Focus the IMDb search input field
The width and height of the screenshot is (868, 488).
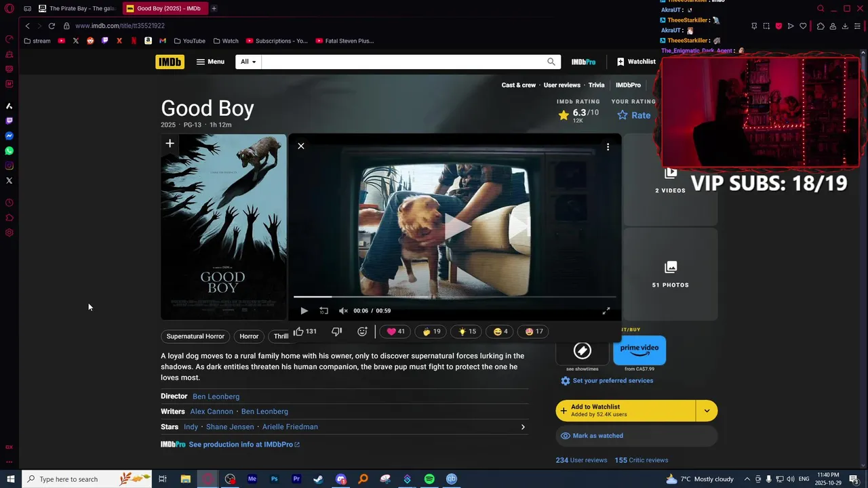(403, 62)
